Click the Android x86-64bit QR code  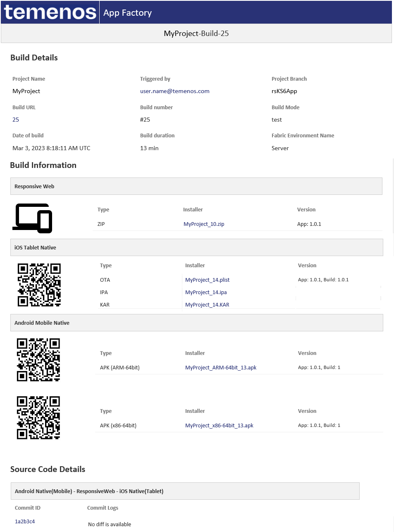pyautogui.click(x=38, y=418)
